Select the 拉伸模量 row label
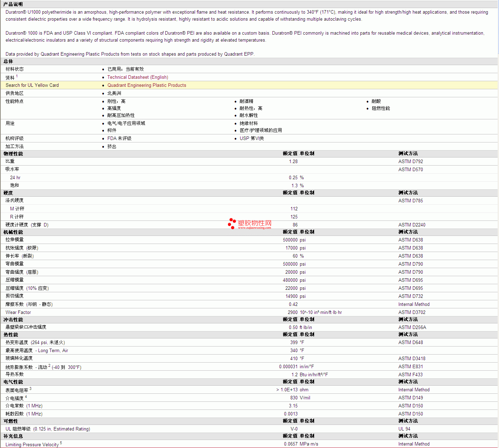 coord(15,240)
